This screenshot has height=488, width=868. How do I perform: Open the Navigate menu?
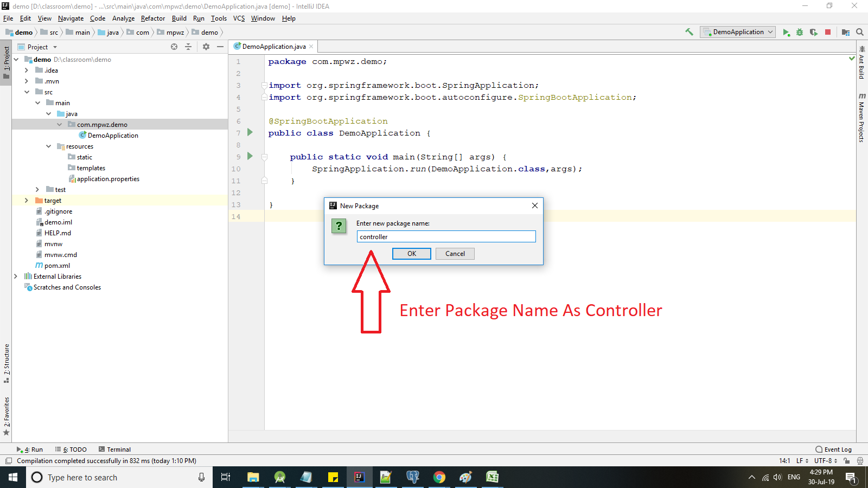pyautogui.click(x=71, y=18)
